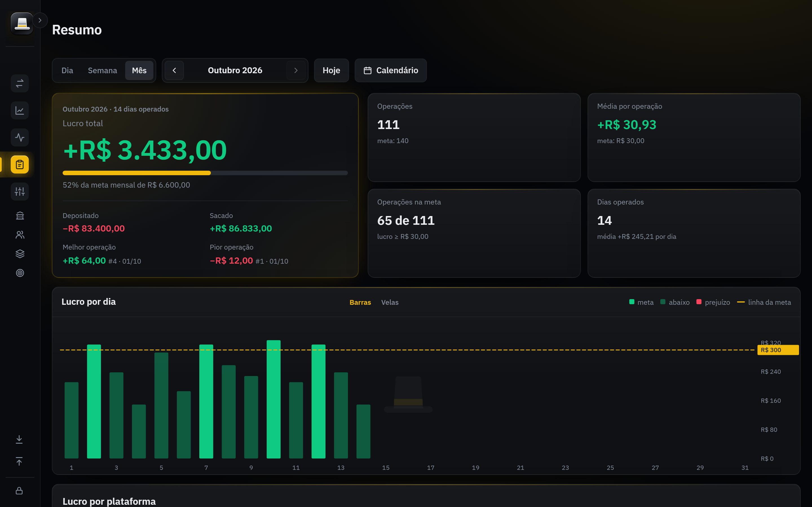
Task: Switch period to Mês
Action: [139, 70]
